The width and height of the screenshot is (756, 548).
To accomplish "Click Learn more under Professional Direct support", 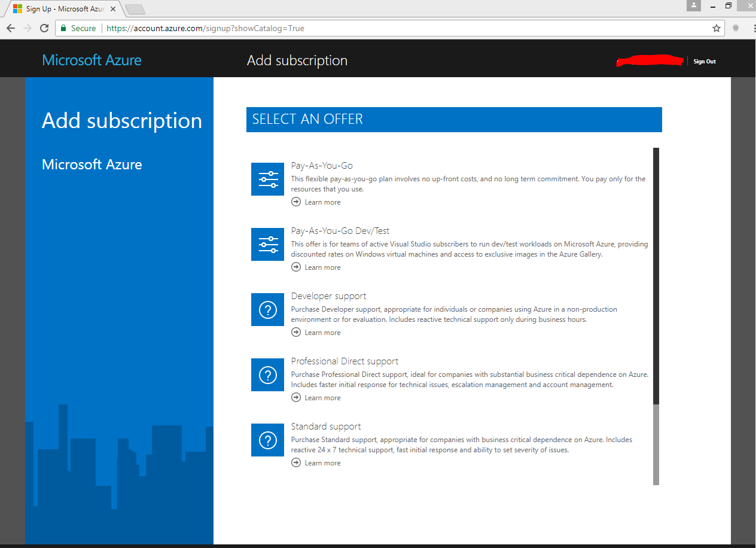I will (x=322, y=398).
